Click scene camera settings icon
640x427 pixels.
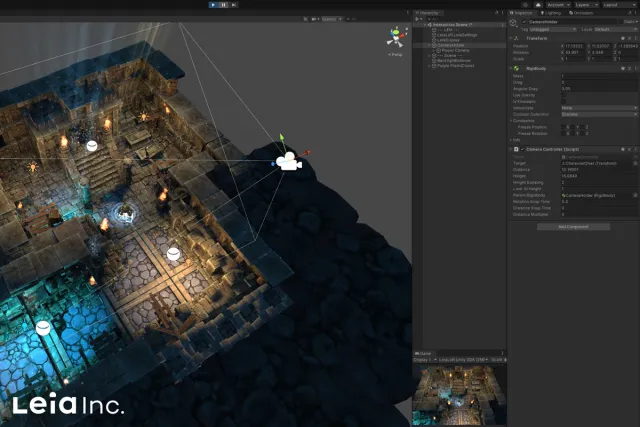pos(316,19)
